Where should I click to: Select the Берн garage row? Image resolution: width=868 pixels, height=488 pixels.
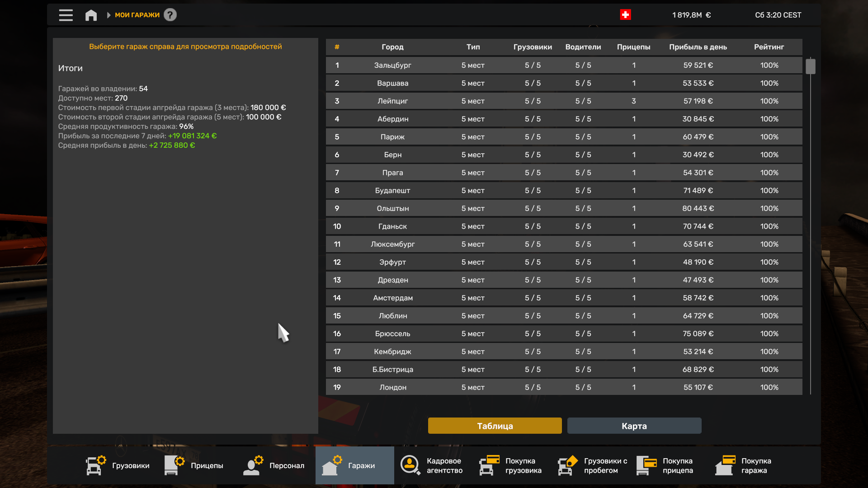click(564, 155)
